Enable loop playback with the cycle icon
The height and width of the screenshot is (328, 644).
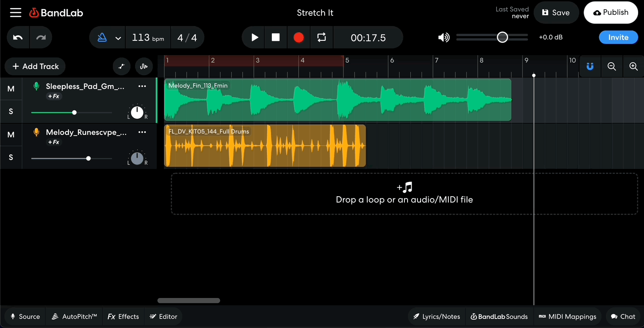coord(321,37)
